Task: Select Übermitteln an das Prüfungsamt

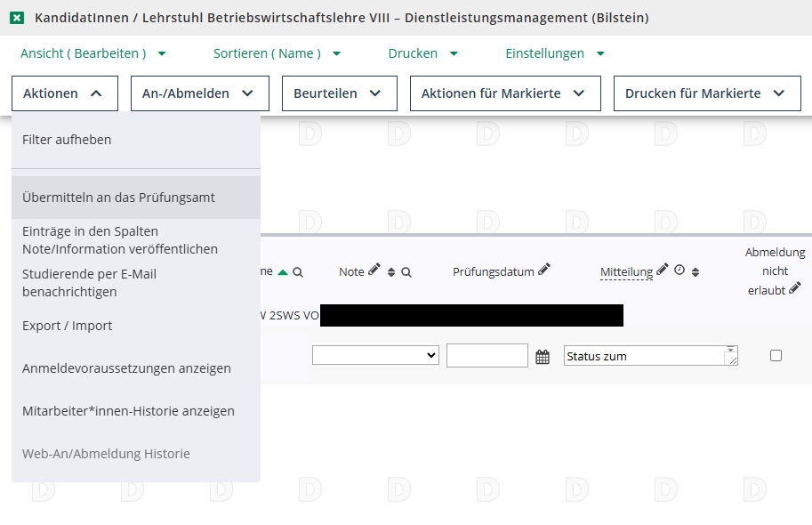Action: (x=118, y=198)
